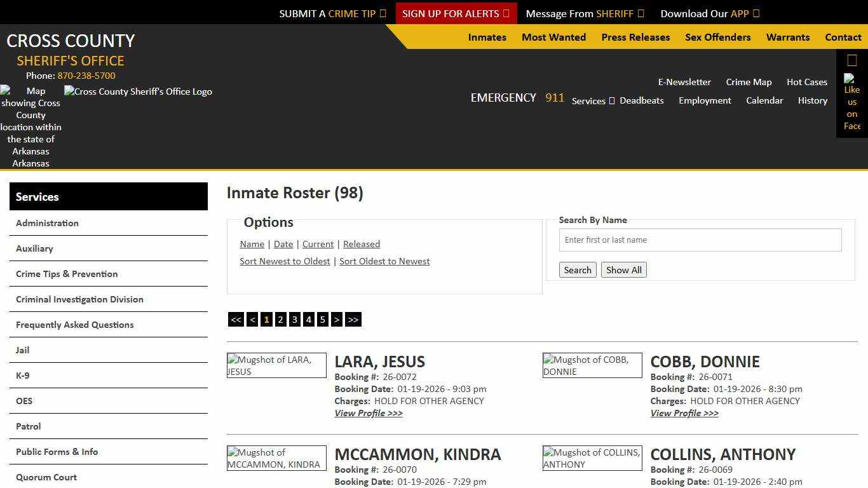Click the icon beside Download Our APP

tap(756, 13)
